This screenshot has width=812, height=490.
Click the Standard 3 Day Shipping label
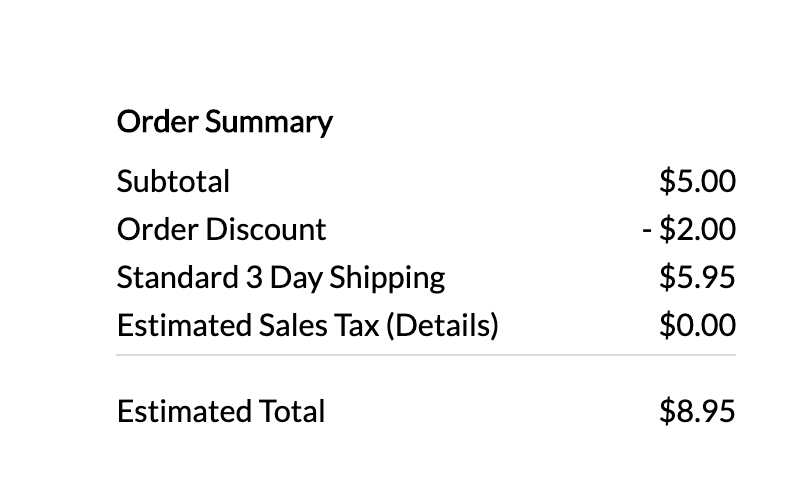click(x=281, y=278)
